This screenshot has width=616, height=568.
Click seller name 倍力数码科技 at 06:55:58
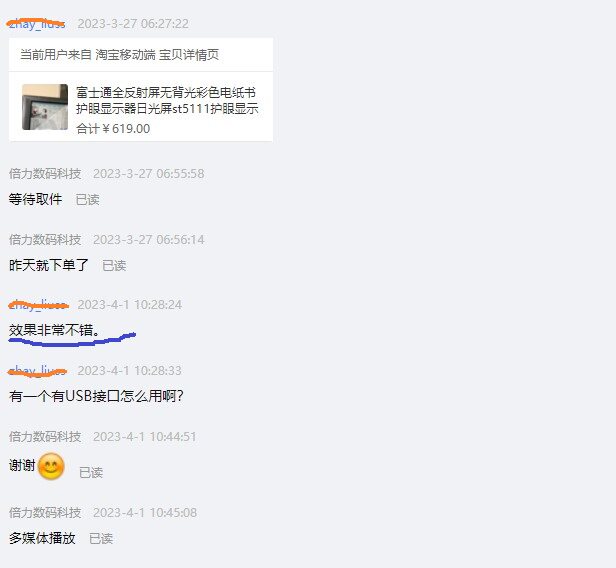click(45, 174)
